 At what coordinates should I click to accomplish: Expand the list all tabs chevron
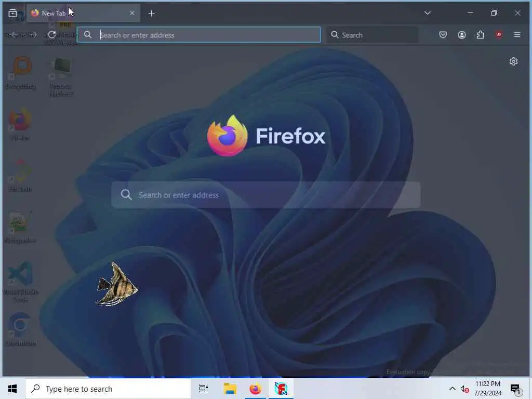[428, 13]
